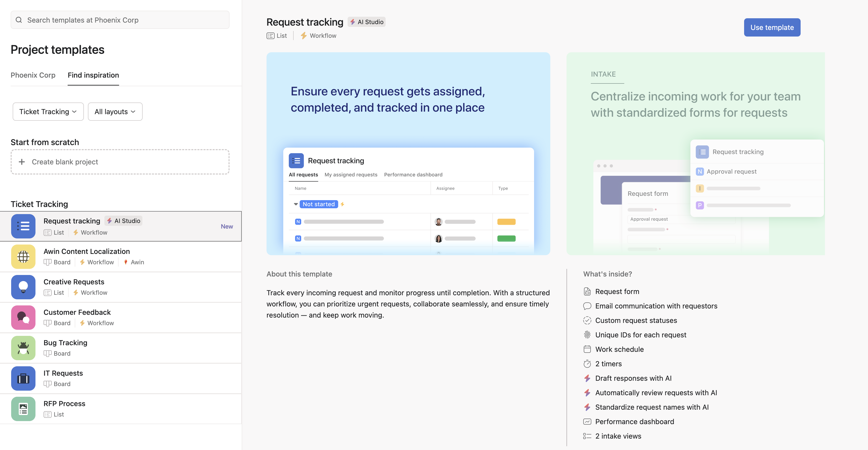Click the AI Studio badge in header
The width and height of the screenshot is (868, 450).
(x=367, y=22)
